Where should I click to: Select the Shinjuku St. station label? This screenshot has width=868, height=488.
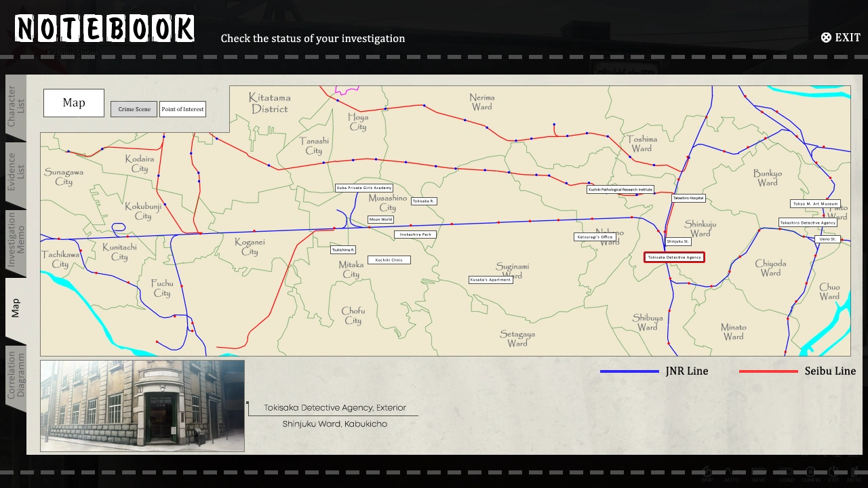pyautogui.click(x=678, y=241)
